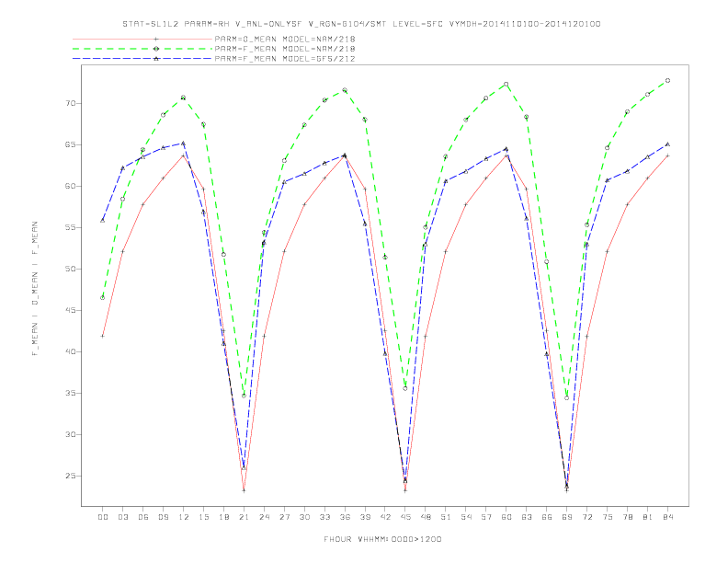
Task: Click the blue dashed legend line sample
Action: (142, 59)
